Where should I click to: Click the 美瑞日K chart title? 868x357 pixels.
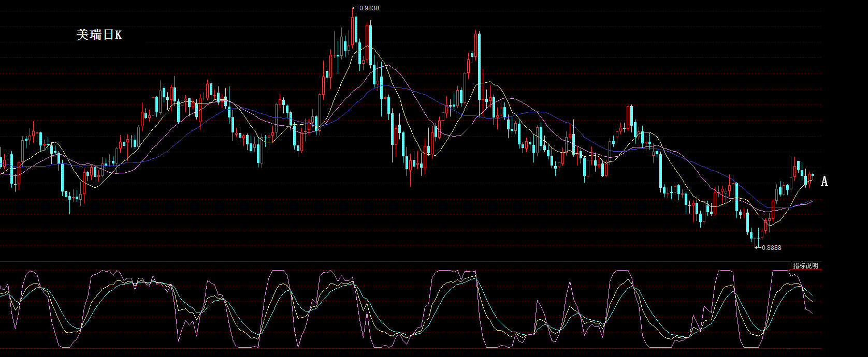click(99, 35)
